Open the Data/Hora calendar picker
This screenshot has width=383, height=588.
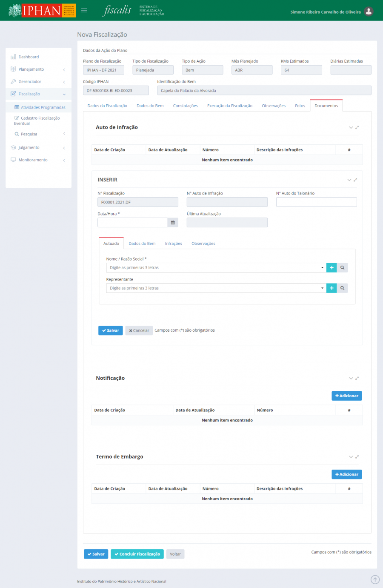coord(173,223)
